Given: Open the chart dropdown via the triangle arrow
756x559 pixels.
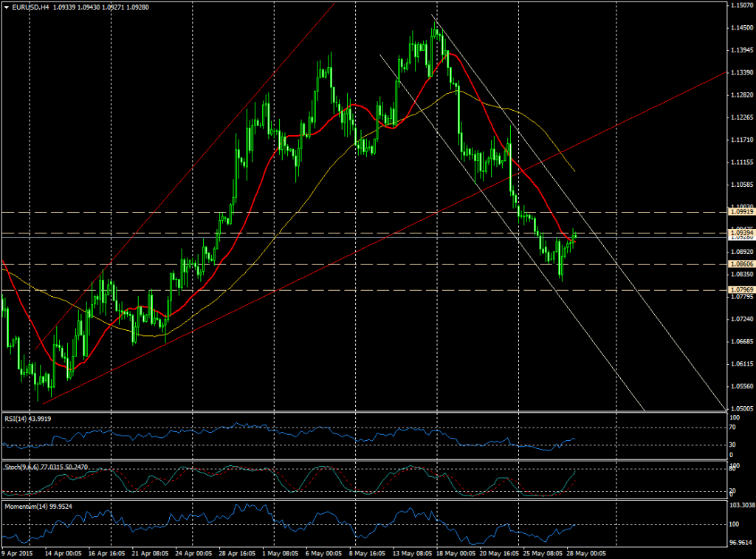Looking at the screenshot, I should pyautogui.click(x=7, y=7).
